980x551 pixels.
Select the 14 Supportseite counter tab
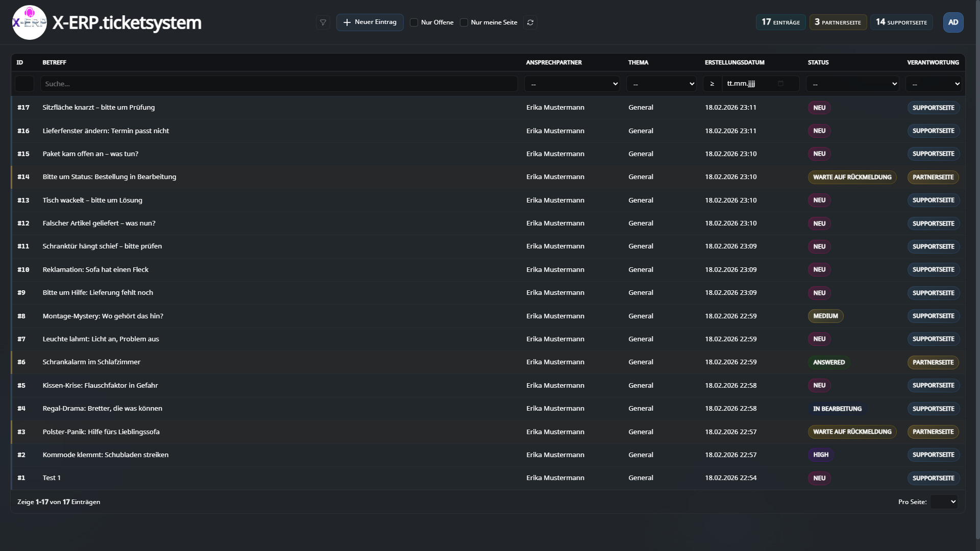901,22
